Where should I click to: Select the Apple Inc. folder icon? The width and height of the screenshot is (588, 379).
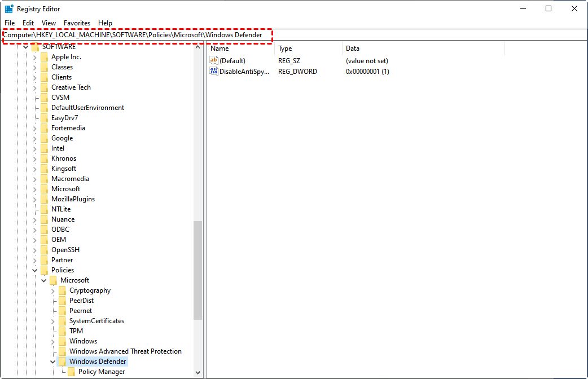(44, 57)
